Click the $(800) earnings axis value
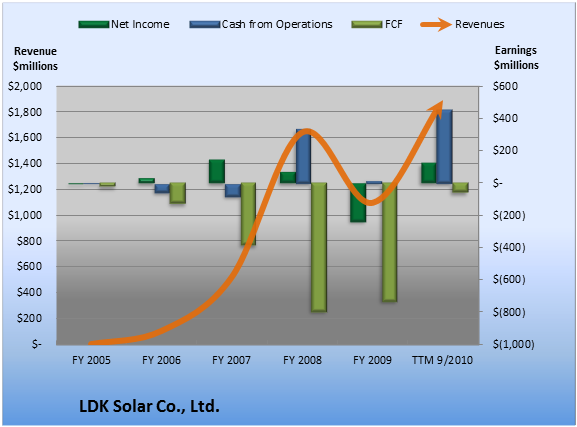Viewport: 577px width, 427px height. point(509,312)
